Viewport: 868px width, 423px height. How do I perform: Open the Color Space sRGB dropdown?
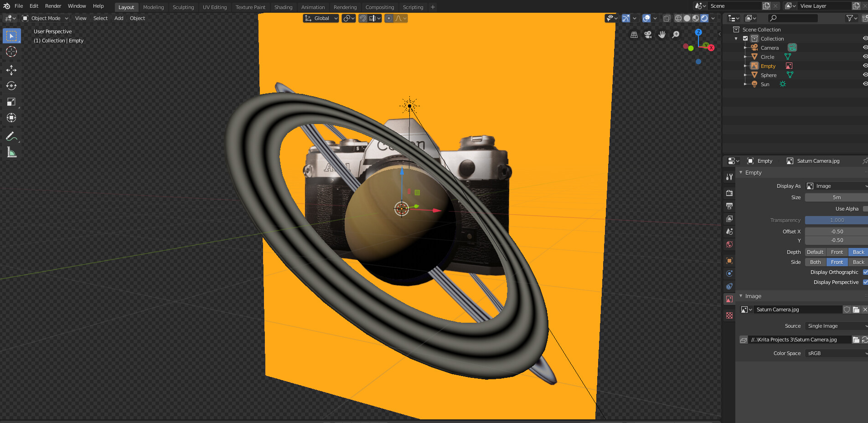click(837, 353)
